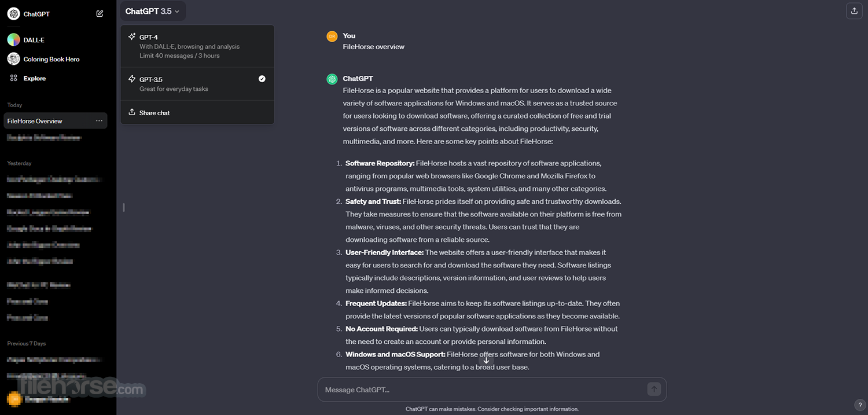Select GPT-4 as the active model
Image resolution: width=868 pixels, height=415 pixels.
pos(197,46)
